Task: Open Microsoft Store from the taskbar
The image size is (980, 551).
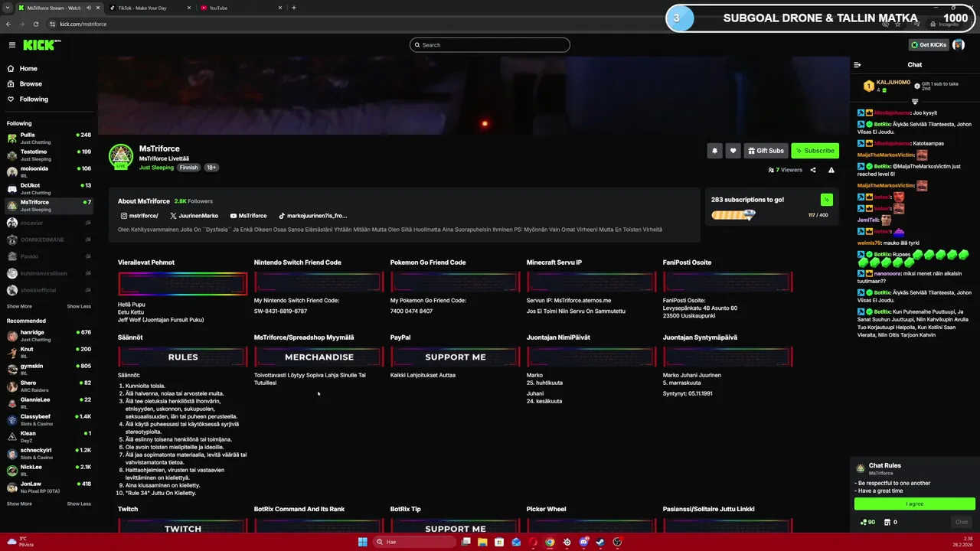Action: tap(499, 542)
